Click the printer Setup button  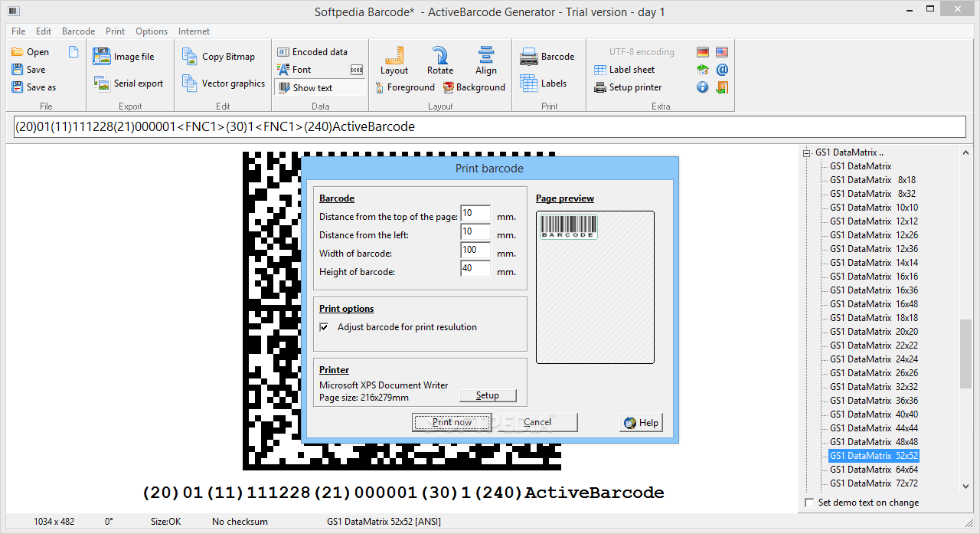(x=488, y=395)
